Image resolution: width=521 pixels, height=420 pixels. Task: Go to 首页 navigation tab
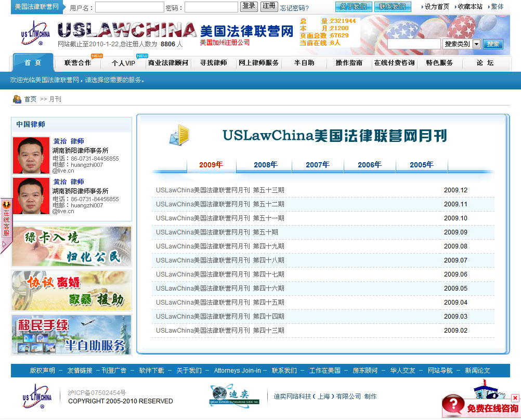[33, 62]
